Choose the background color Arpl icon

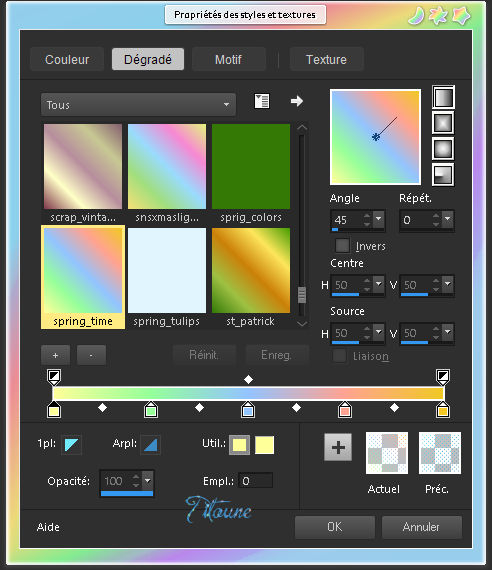(x=151, y=445)
